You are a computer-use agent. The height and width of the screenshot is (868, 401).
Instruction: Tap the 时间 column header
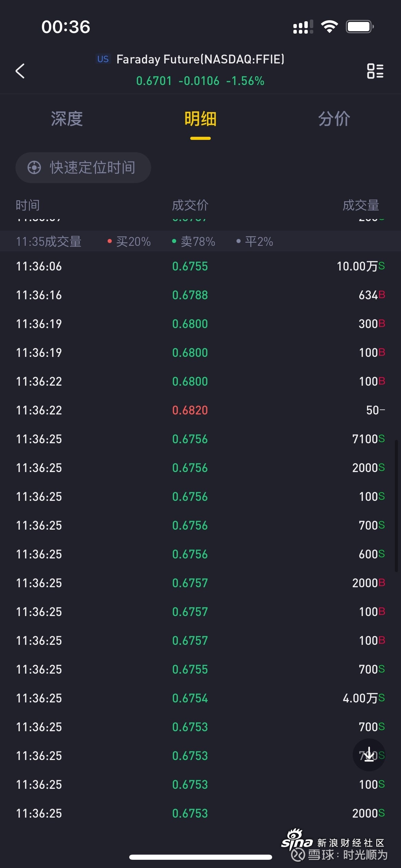point(28,205)
